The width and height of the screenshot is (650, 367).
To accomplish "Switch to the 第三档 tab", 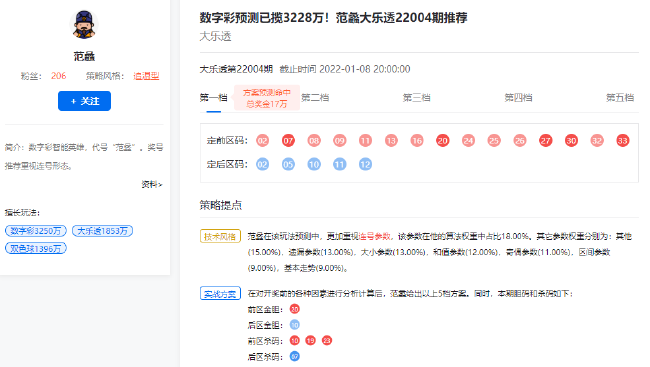I will [x=417, y=97].
